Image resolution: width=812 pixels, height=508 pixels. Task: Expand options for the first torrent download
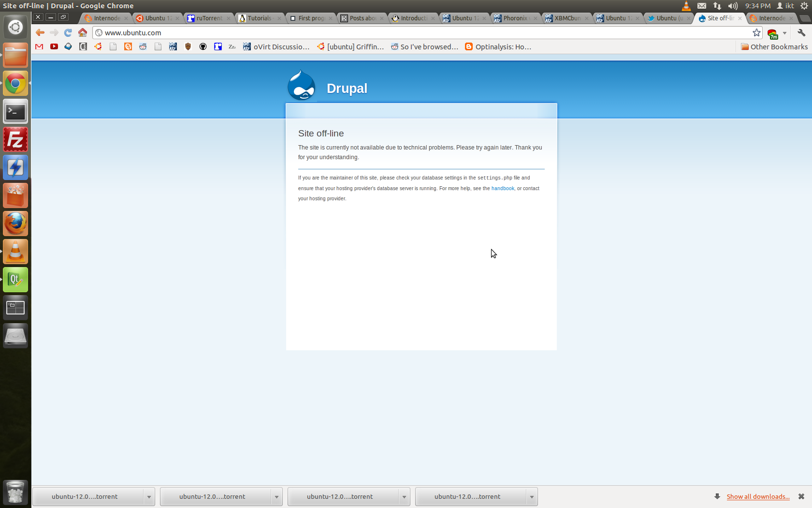click(x=149, y=497)
